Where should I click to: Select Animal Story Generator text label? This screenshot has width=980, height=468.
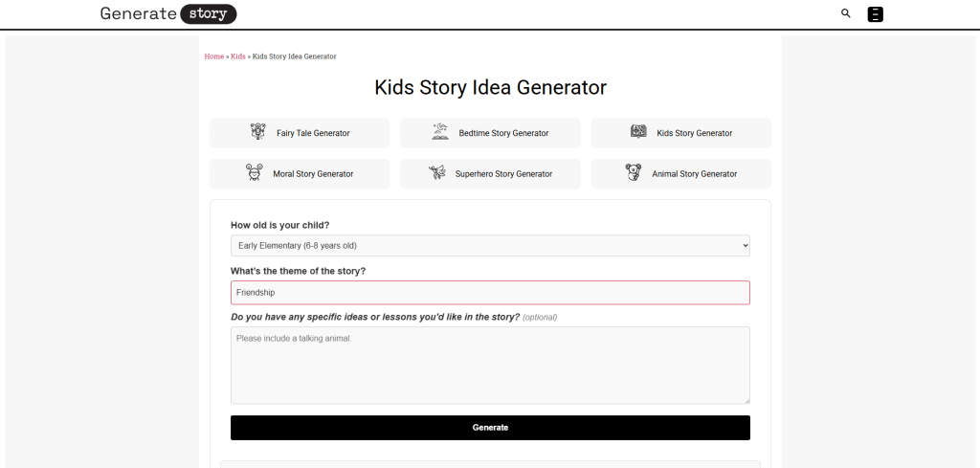[x=694, y=174]
